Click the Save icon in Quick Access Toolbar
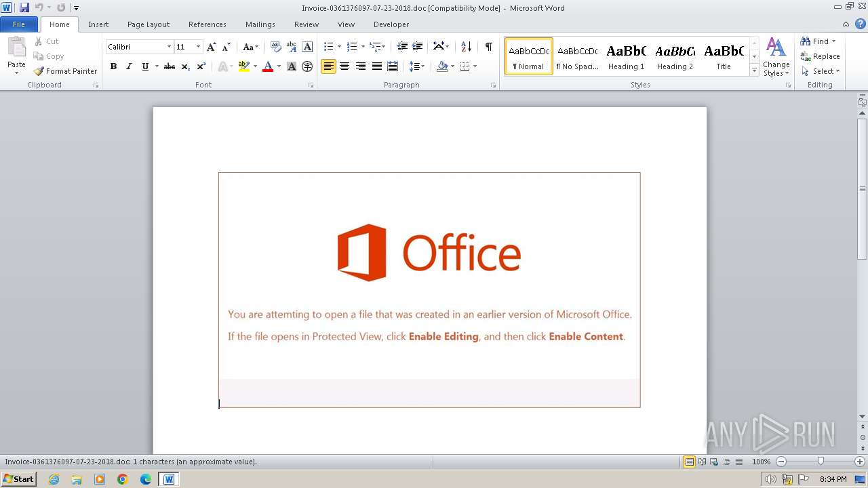The height and width of the screenshot is (488, 868). pyautogui.click(x=24, y=7)
